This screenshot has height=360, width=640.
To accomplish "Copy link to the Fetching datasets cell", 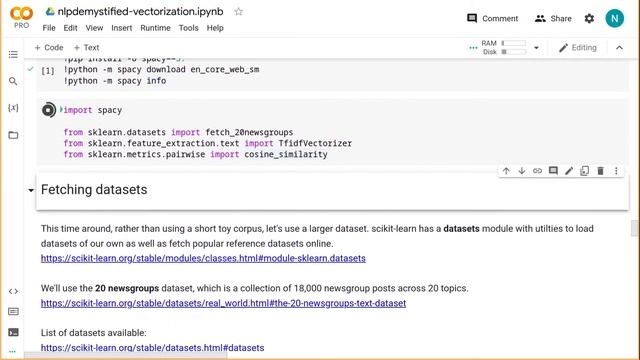I will (x=538, y=171).
